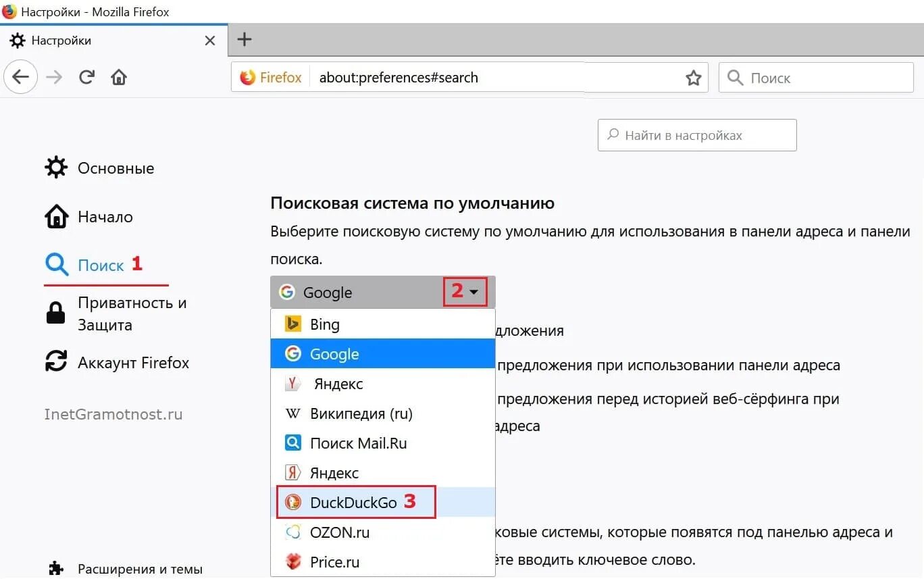The width and height of the screenshot is (924, 579).
Task: Choose Википедия (ru) from the list
Action: tap(383, 413)
